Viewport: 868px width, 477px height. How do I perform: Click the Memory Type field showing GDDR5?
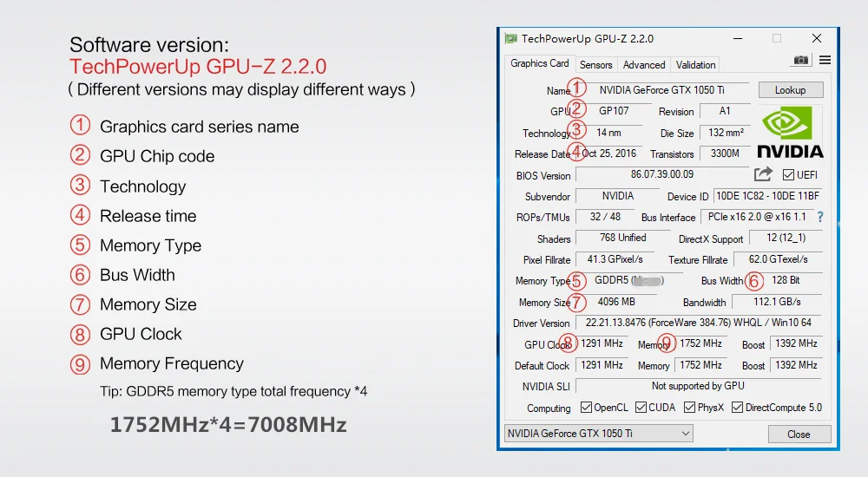tap(628, 280)
